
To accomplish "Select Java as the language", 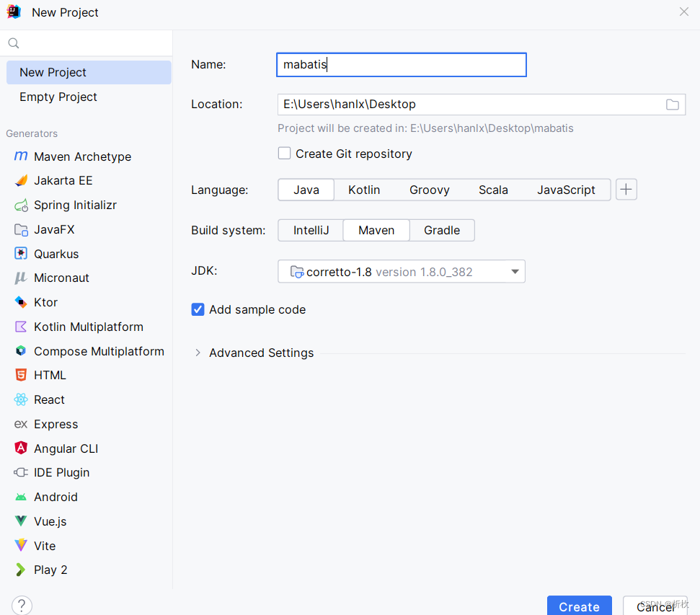I will [306, 190].
